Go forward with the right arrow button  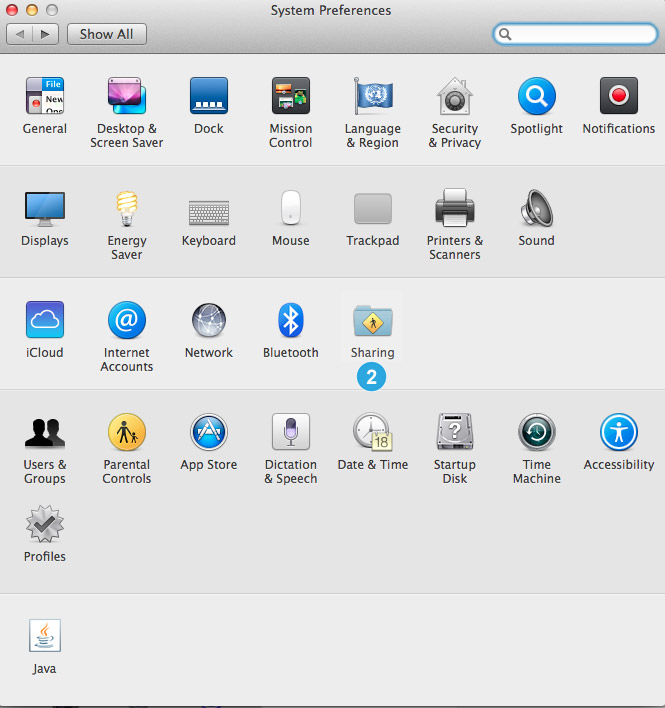click(45, 34)
